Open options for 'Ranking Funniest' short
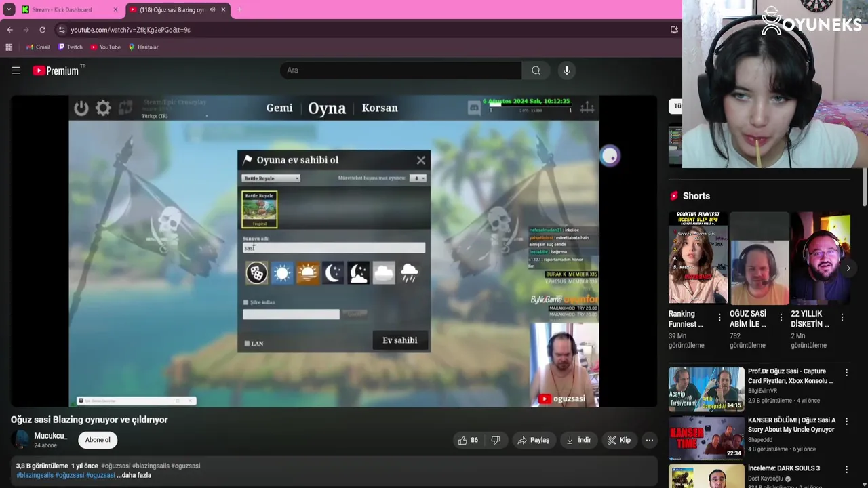 [719, 317]
